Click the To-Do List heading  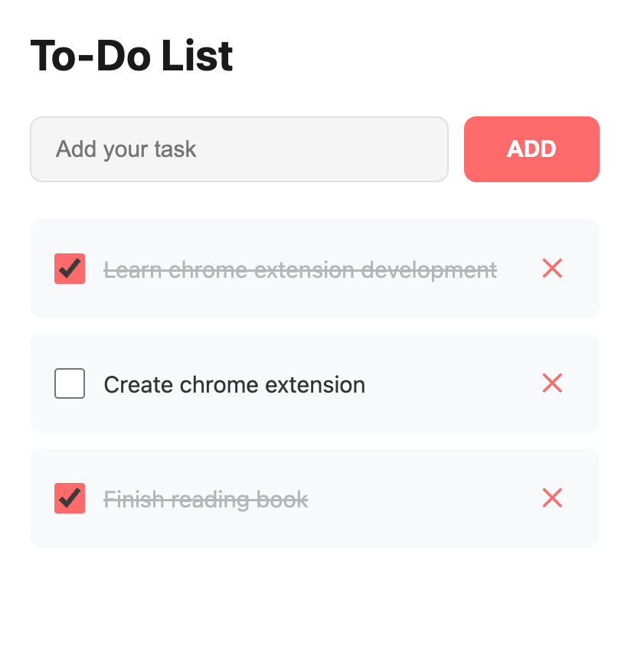point(130,55)
